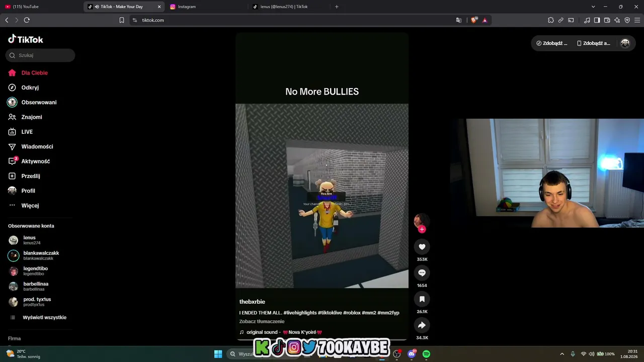Viewport: 644px width, 362px height.
Task: Close the TikTok - Make Your Day tab
Action: [x=159, y=7]
